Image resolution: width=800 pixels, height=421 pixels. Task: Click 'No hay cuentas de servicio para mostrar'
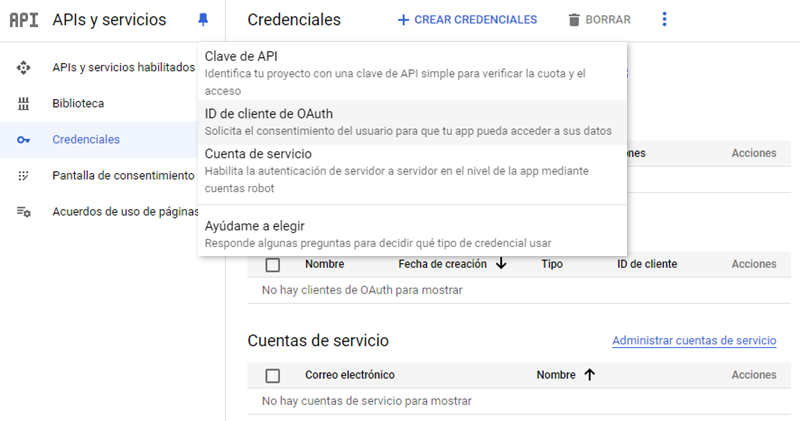coord(367,401)
